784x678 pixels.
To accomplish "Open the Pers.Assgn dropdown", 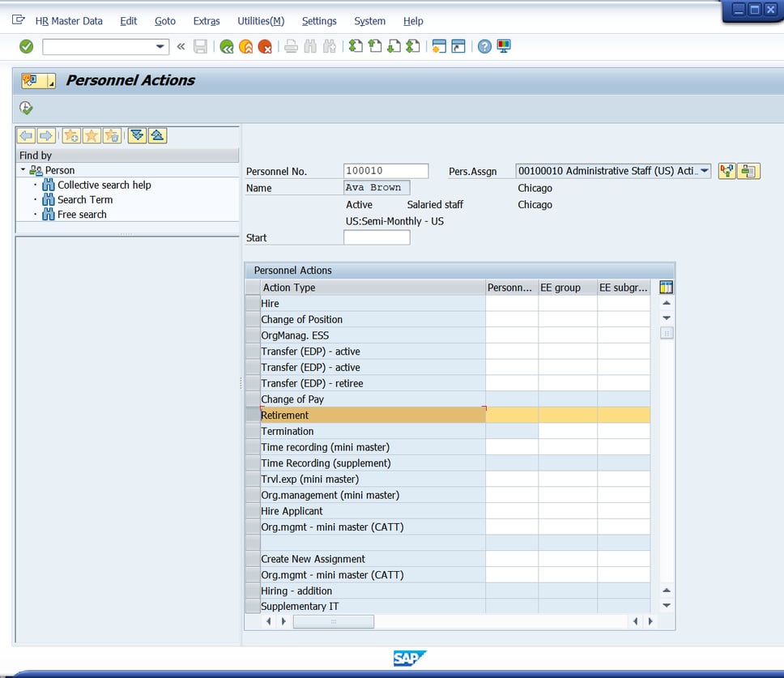I will point(704,170).
